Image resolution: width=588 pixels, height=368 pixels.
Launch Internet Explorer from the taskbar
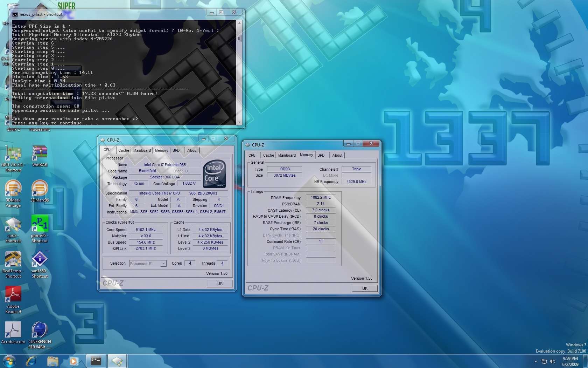(31, 361)
